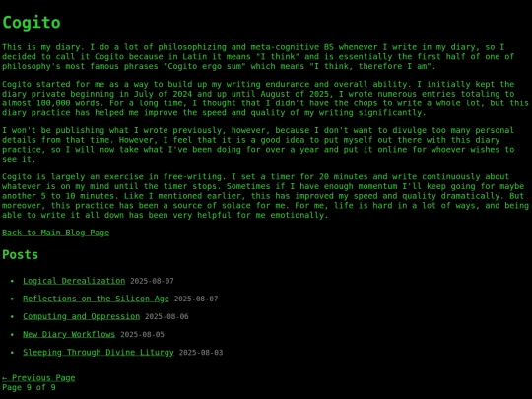The image size is (532, 399).
Task: Open the Logical Derealization post
Action: point(74,281)
